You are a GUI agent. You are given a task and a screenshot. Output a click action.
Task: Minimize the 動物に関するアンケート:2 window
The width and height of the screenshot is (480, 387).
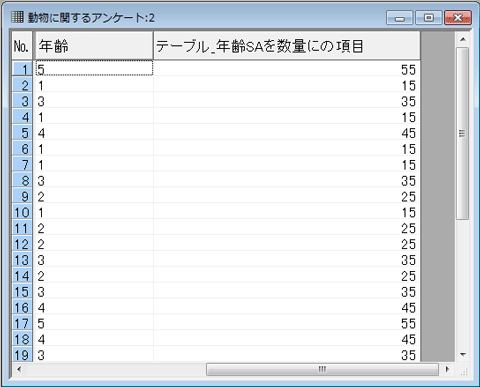[400, 18]
